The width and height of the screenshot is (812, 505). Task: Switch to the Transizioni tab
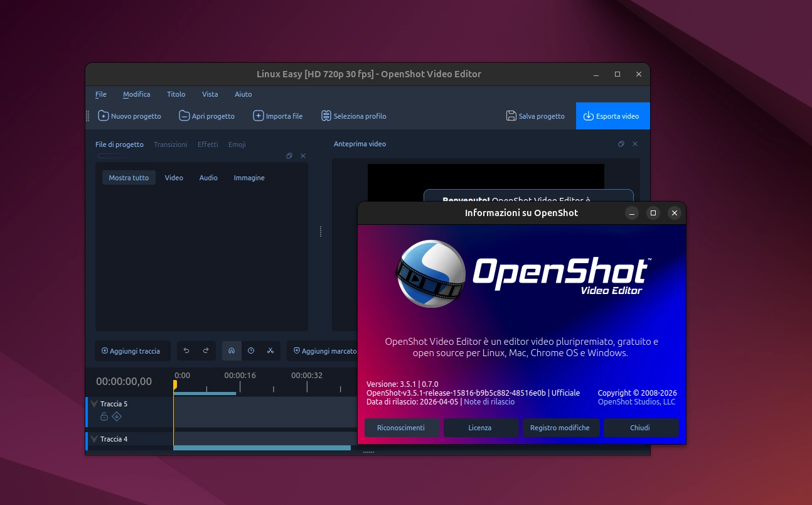170,144
